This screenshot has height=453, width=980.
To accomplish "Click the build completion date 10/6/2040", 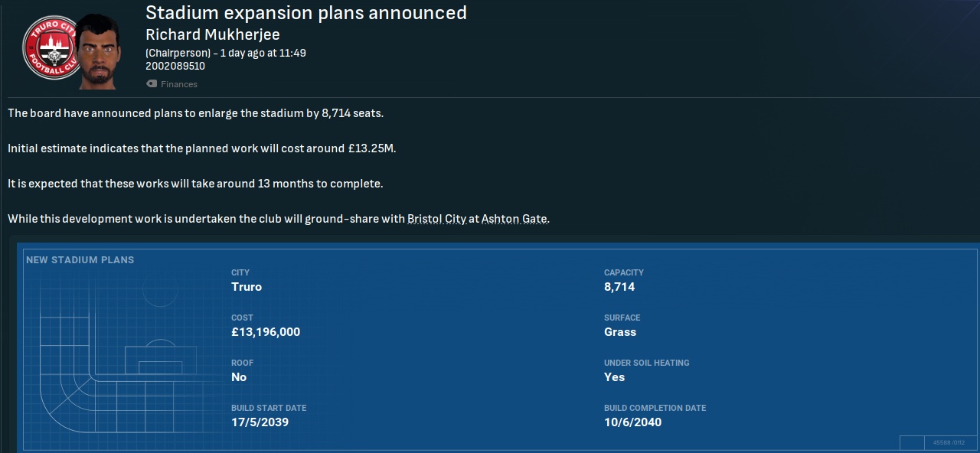I will point(632,422).
